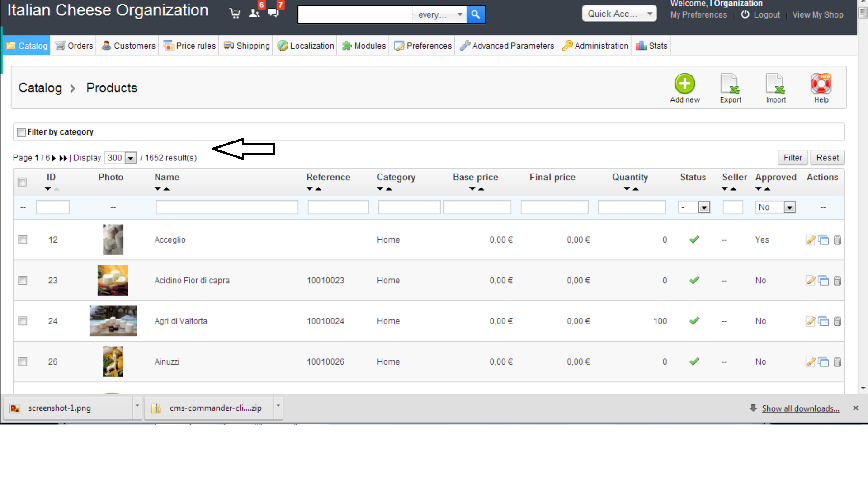The width and height of the screenshot is (868, 488).
Task: Delete Ainuzzi using its trash icon
Action: pyautogui.click(x=837, y=362)
